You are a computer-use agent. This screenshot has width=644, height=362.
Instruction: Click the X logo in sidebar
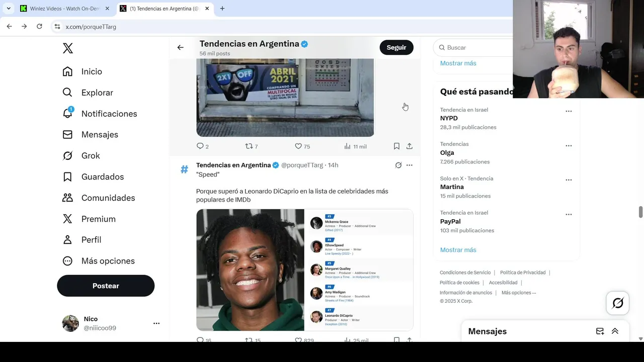click(68, 48)
